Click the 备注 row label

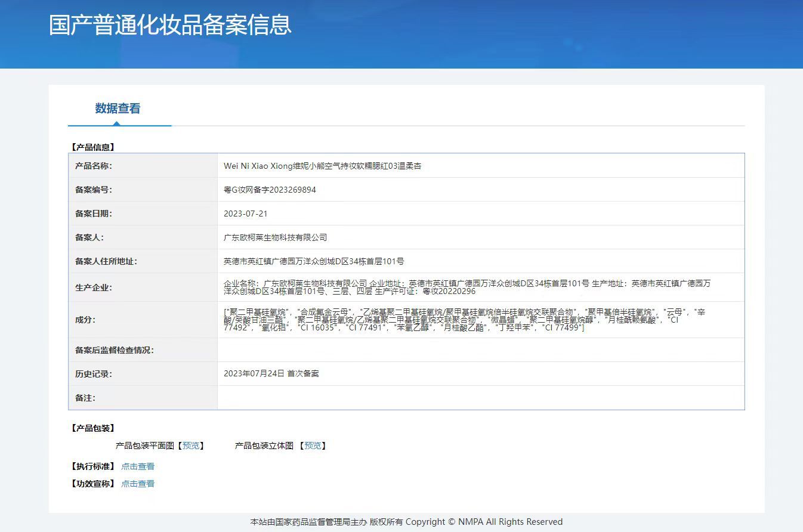(85, 398)
